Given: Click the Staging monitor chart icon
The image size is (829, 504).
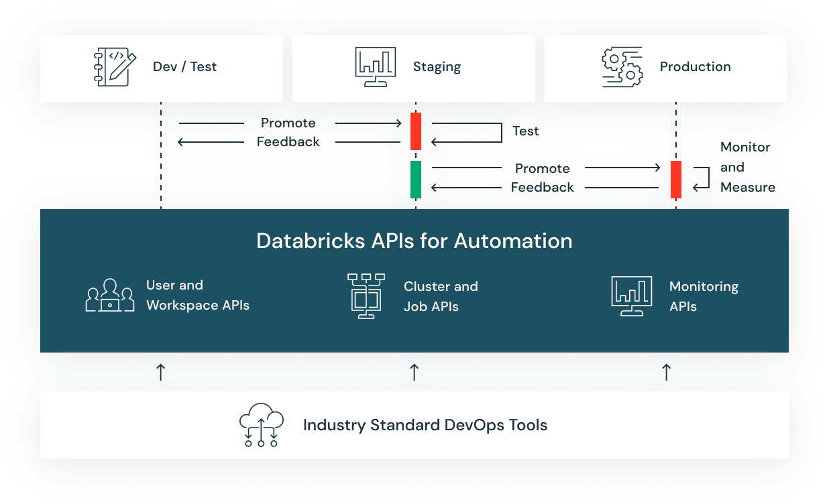Looking at the screenshot, I should pos(376,67).
